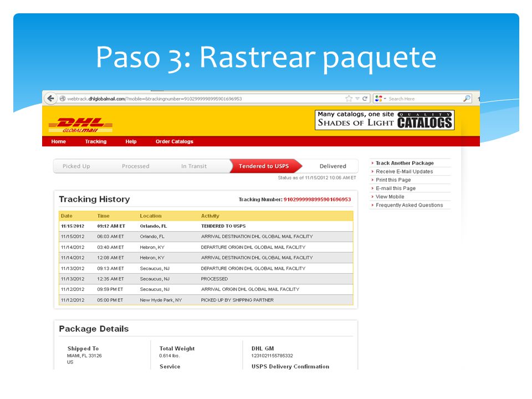The height and width of the screenshot is (399, 532).
Task: Click the E-mail this Page link
Action: pos(396,188)
